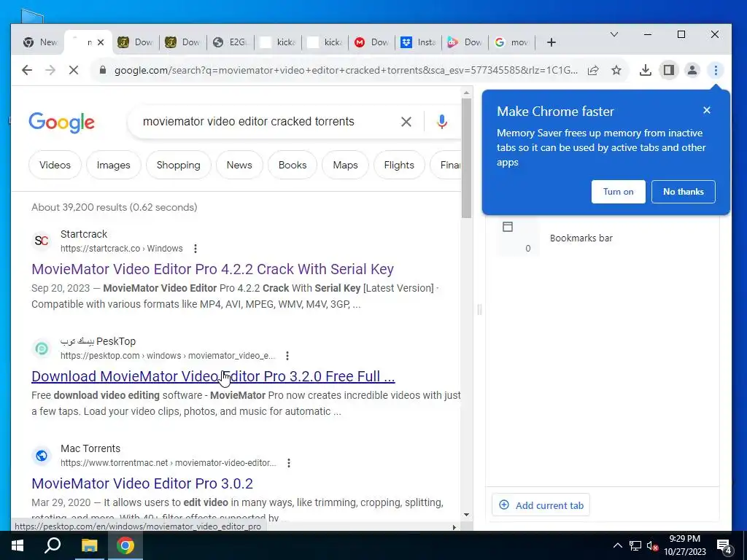This screenshot has width=747, height=560.
Task: Open the Windows Start menu
Action: (x=18, y=545)
